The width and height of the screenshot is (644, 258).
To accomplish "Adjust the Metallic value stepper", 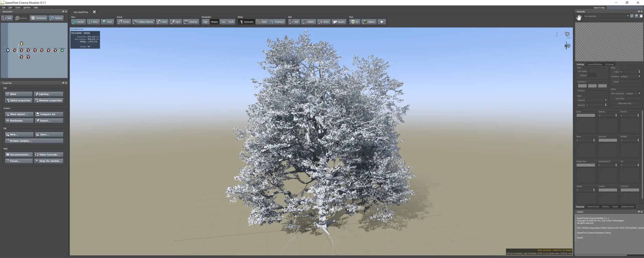I will 638,140.
